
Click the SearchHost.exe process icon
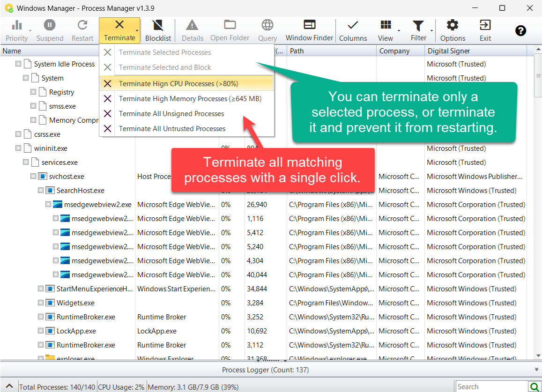[50, 191]
